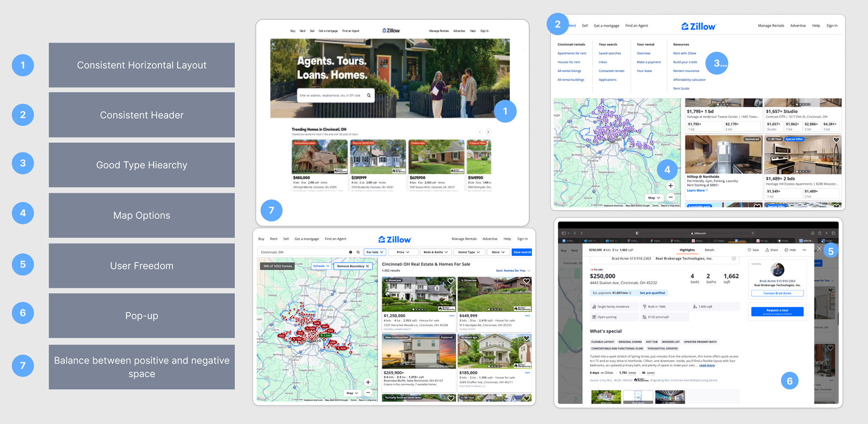Screen dimensions: 868x424
Task: Click Manage Rentals in the rentals page header
Action: coord(771,26)
